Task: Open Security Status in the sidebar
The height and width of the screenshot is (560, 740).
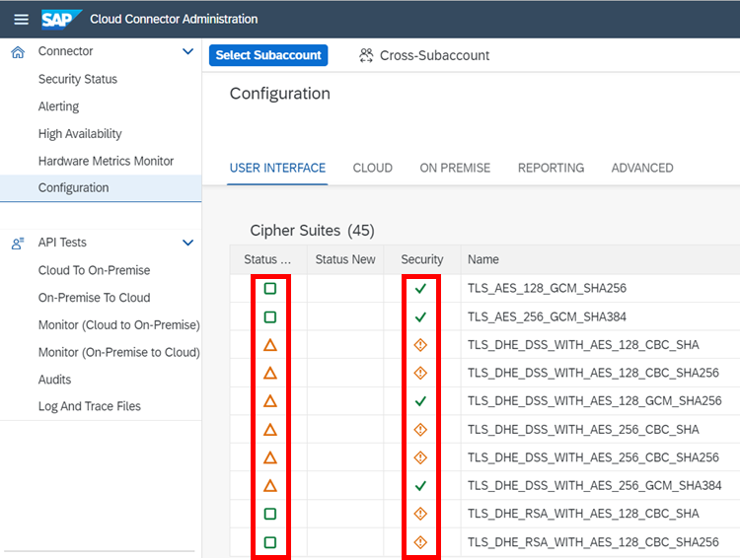Action: click(78, 79)
